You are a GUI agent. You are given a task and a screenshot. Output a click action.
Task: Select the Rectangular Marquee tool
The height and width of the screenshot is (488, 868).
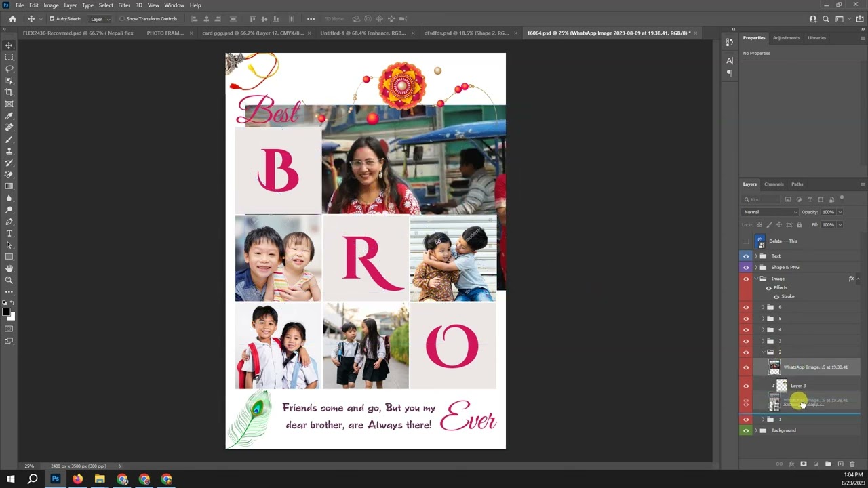click(x=9, y=57)
